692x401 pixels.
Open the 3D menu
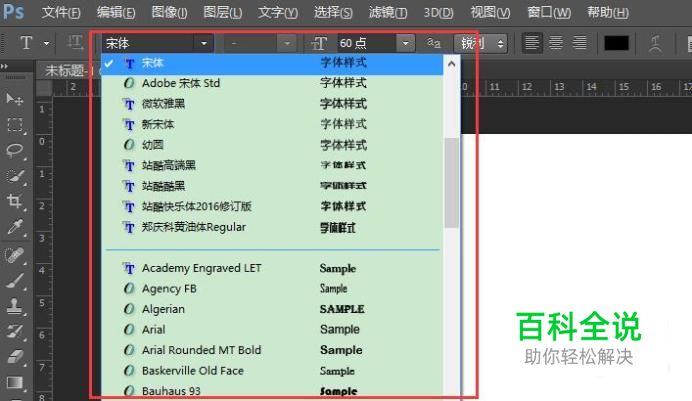click(x=438, y=12)
